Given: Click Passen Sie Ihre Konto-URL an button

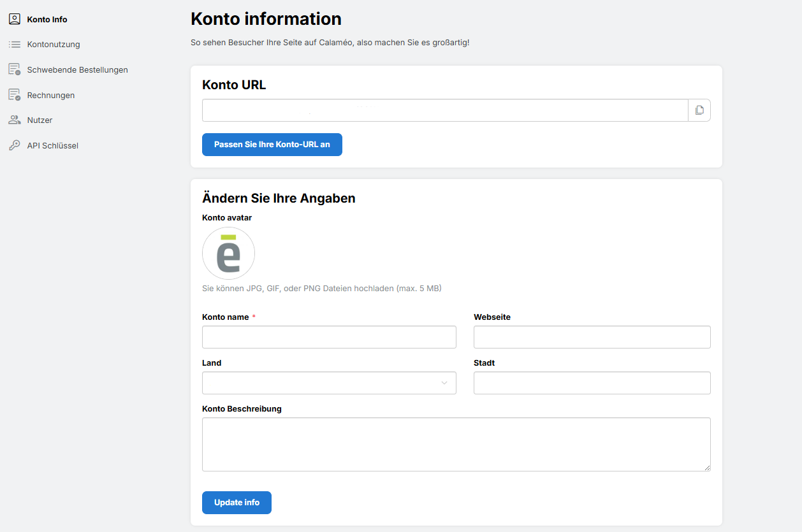Looking at the screenshot, I should click(x=272, y=145).
